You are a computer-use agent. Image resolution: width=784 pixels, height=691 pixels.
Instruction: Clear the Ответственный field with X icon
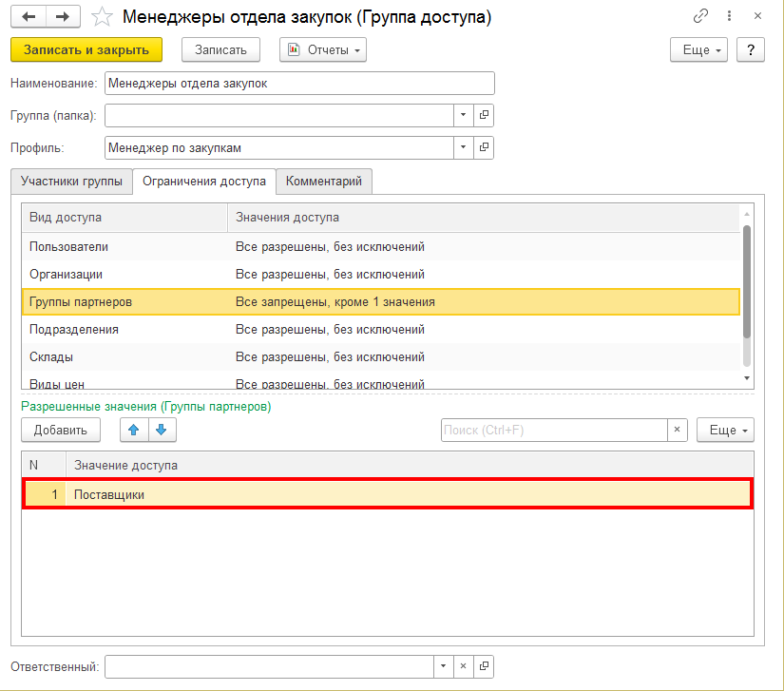click(463, 666)
